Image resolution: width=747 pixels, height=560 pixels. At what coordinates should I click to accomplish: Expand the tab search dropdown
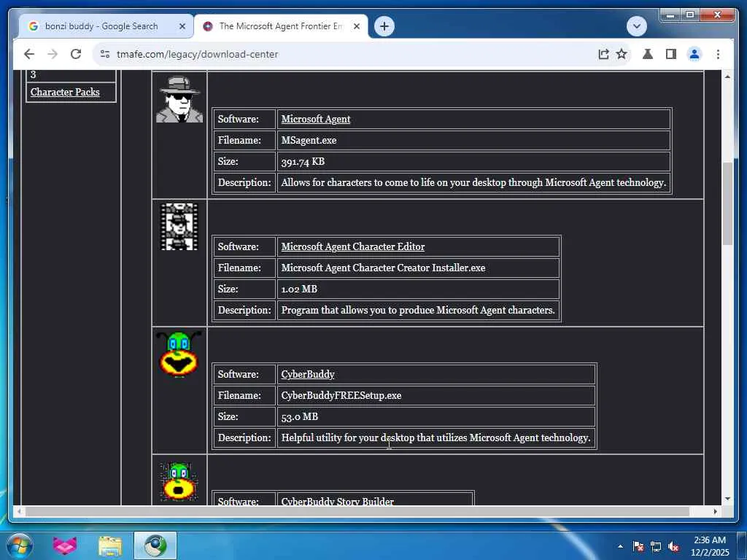tap(636, 26)
